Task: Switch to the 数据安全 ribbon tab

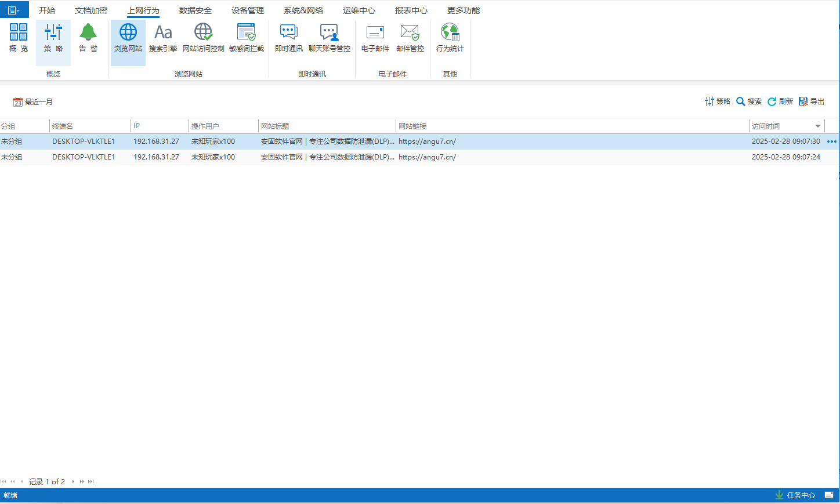Action: [x=195, y=10]
